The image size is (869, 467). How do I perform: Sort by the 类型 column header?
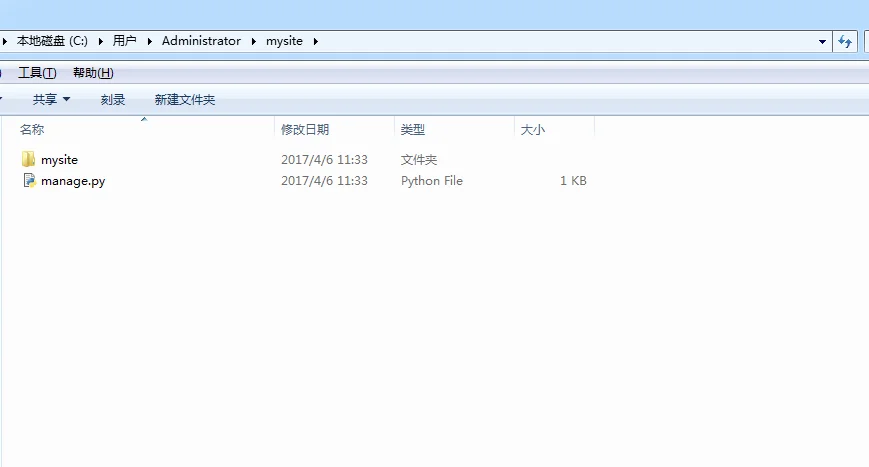[x=413, y=130]
